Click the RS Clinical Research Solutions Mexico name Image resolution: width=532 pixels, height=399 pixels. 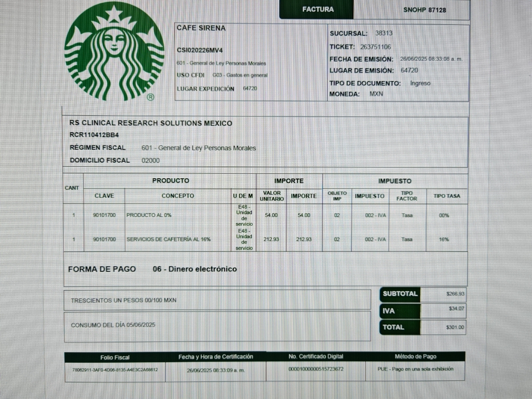(x=151, y=123)
